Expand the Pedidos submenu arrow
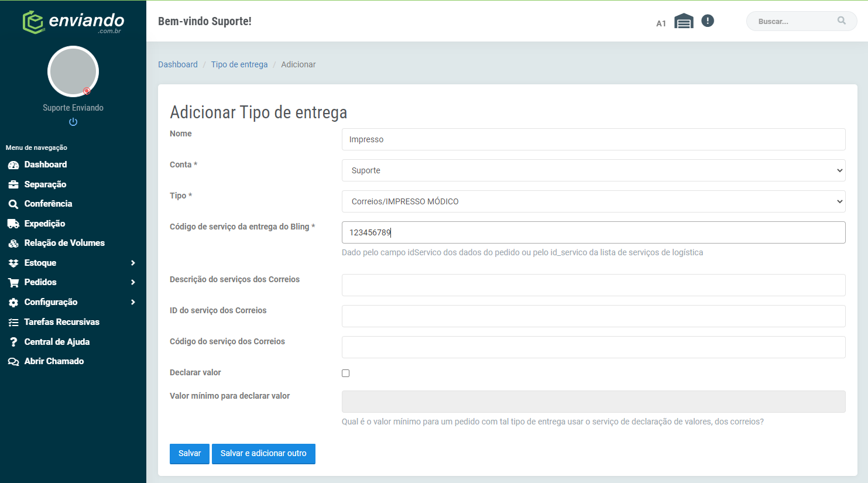Screen dimensions: 868x483 point(133,282)
